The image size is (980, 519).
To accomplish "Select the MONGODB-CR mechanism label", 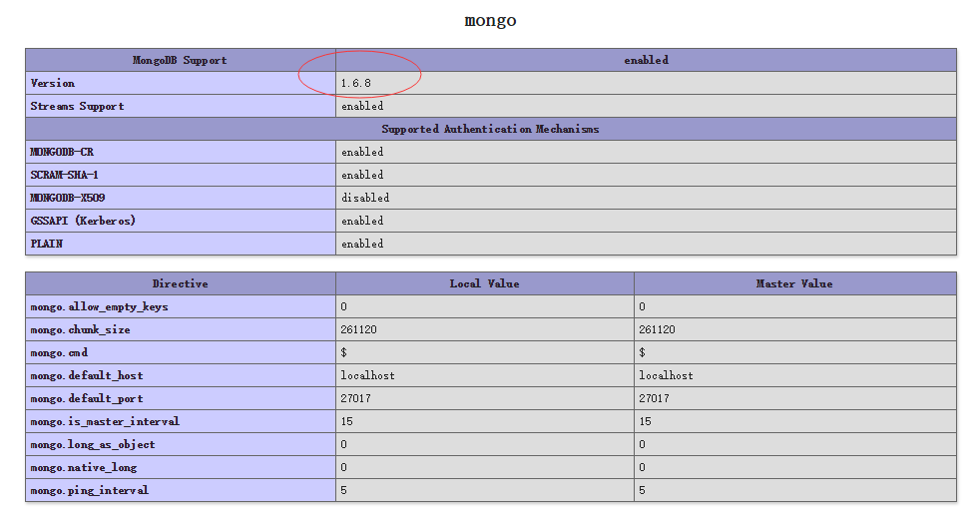I will click(x=62, y=152).
